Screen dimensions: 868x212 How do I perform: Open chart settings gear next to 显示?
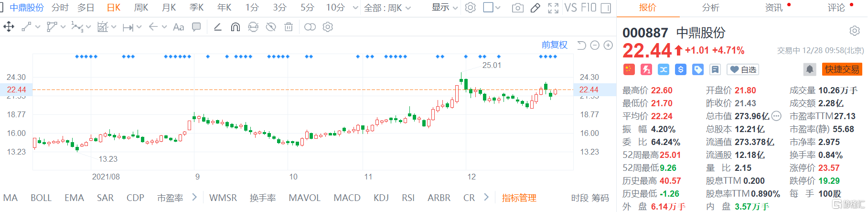click(x=471, y=8)
